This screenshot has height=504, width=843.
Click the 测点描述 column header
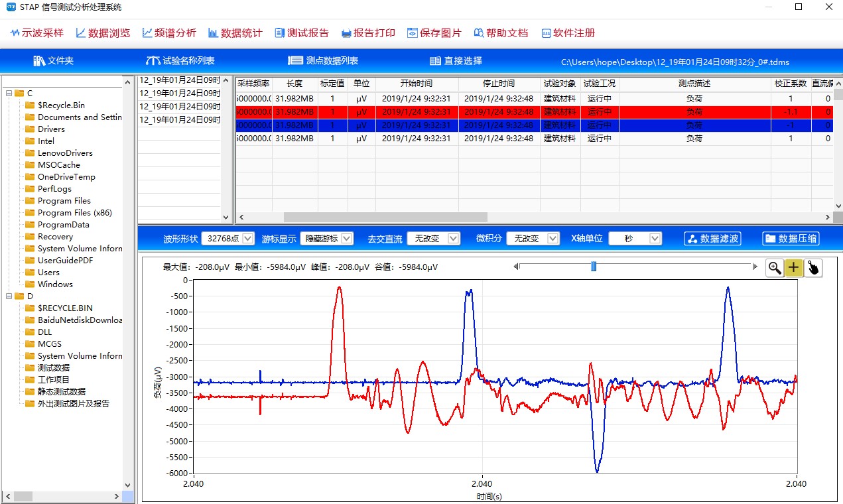point(694,84)
